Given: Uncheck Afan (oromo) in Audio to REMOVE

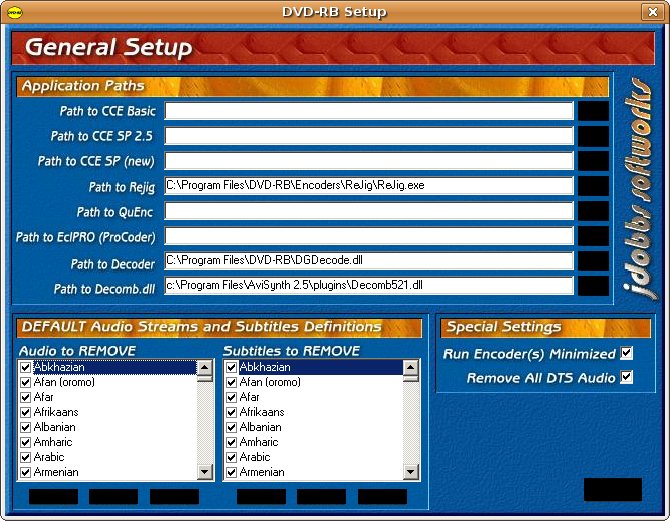Looking at the screenshot, I should click(x=26, y=382).
